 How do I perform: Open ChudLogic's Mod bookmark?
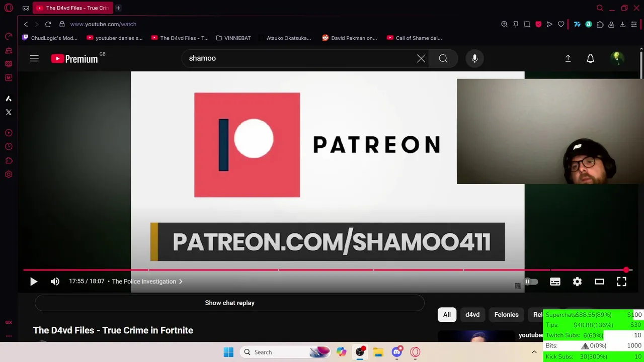pos(50,38)
